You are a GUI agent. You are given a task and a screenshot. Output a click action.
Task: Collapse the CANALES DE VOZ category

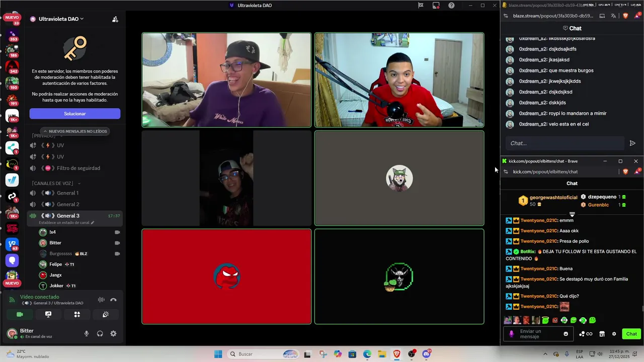pyautogui.click(x=56, y=183)
